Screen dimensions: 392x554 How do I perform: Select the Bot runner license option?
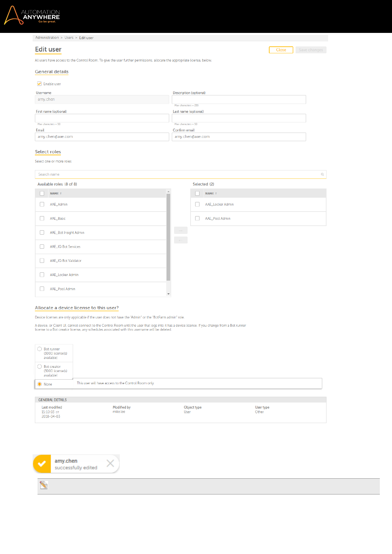tap(40, 349)
